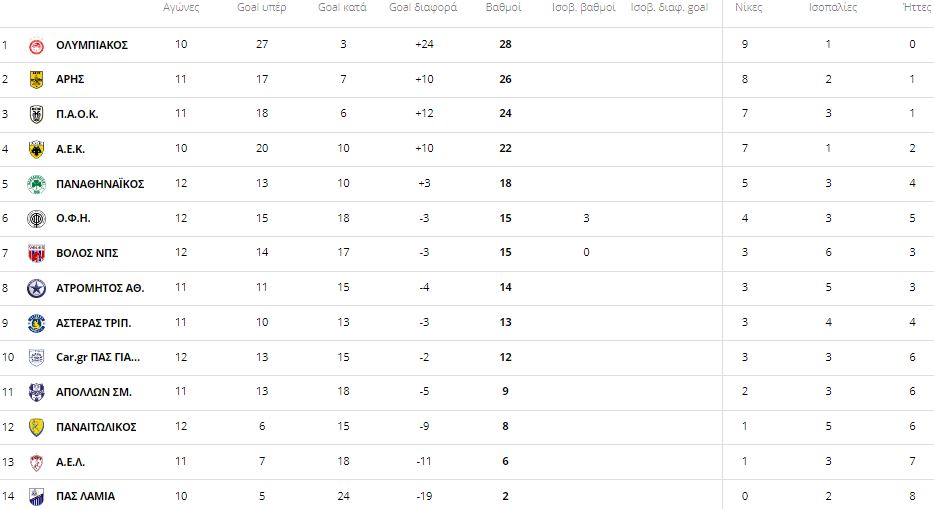
Task: Open the ΑΠΟΛΛΩΝ ΣΜ. team link
Action: click(94, 392)
